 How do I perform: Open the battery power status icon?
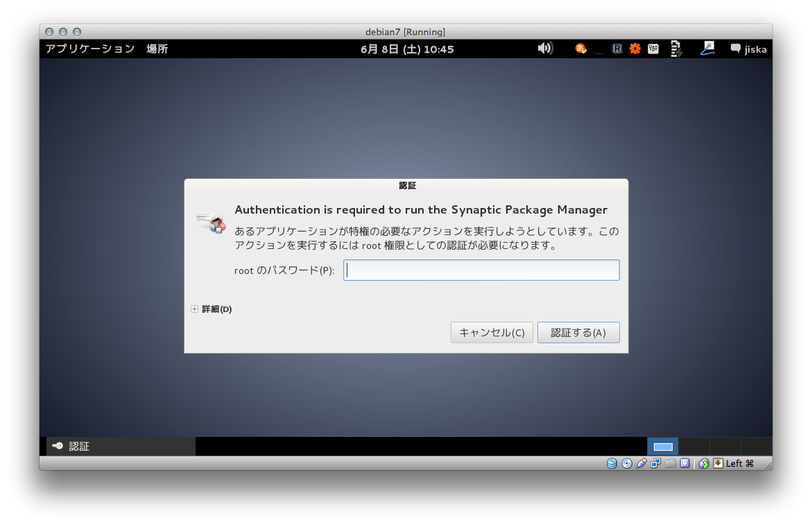click(676, 49)
